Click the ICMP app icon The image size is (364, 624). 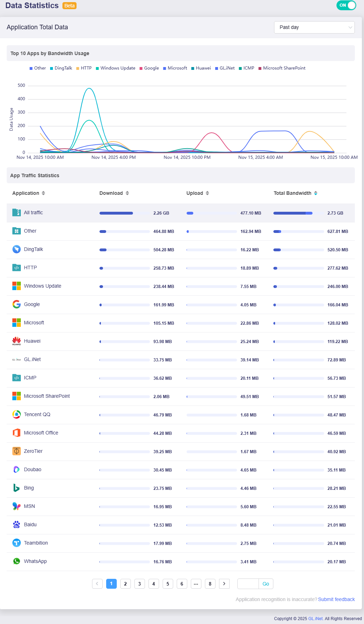(17, 378)
